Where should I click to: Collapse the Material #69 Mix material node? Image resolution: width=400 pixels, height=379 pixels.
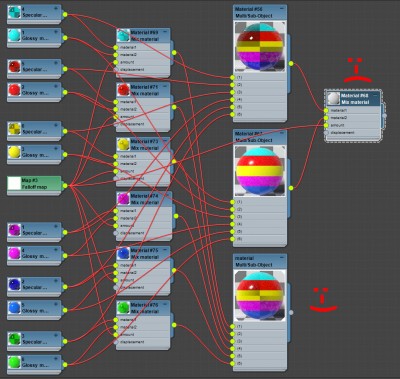pos(165,32)
